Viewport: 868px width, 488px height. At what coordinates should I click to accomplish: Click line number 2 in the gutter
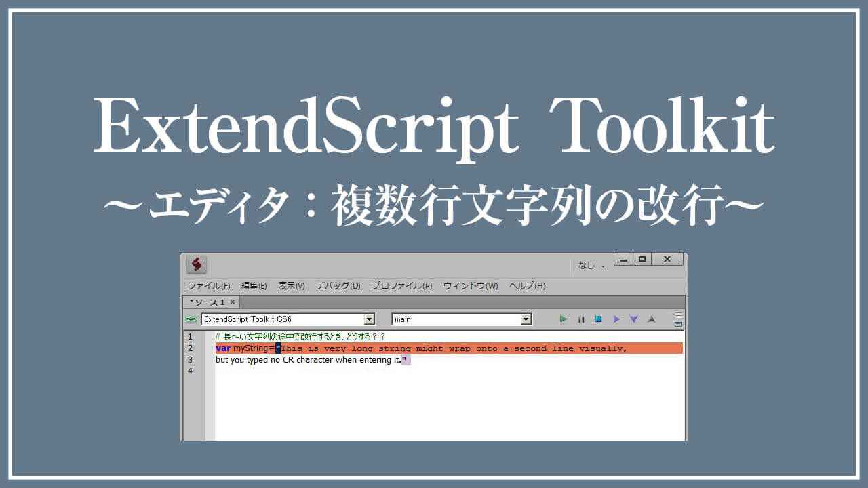click(x=190, y=348)
